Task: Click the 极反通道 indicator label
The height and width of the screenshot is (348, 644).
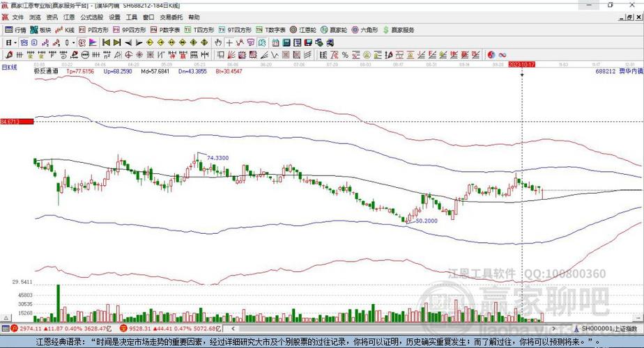Action: [x=46, y=71]
